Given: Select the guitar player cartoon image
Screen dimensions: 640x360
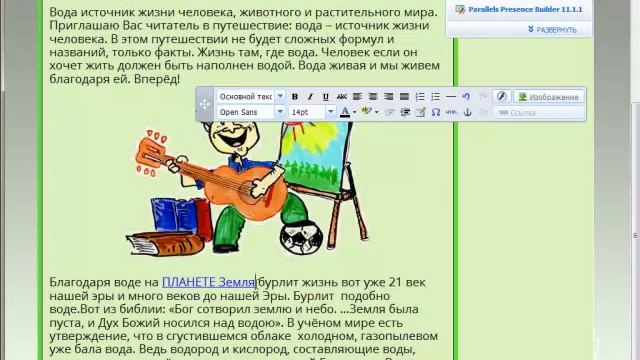Looking at the screenshot, I should click(247, 188).
